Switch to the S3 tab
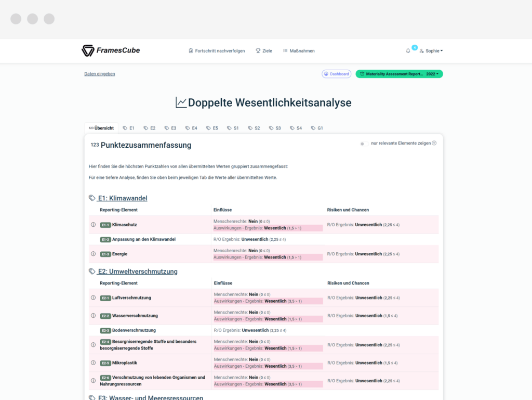This screenshot has height=400, width=532. coord(275,128)
